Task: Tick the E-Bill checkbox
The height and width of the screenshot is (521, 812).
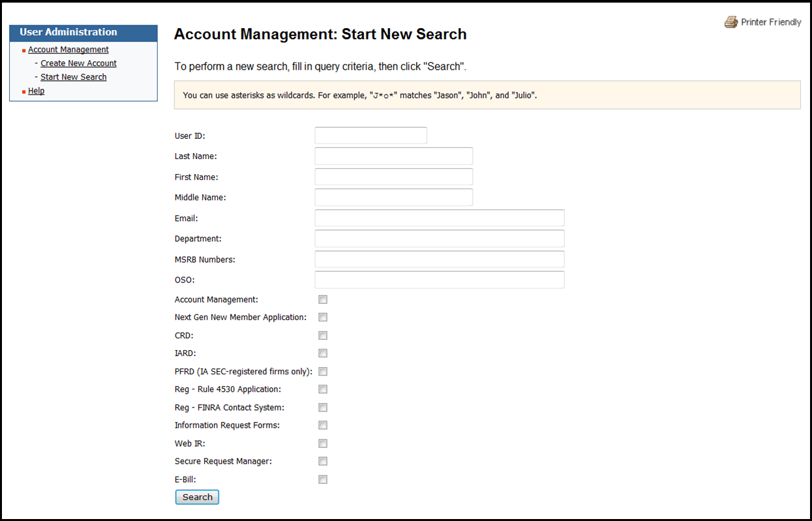Action: point(323,480)
